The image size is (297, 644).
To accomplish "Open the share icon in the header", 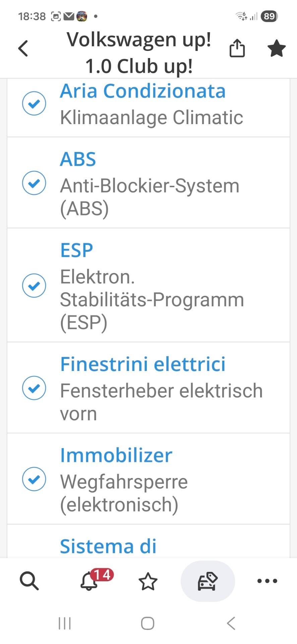I will coord(237,48).
